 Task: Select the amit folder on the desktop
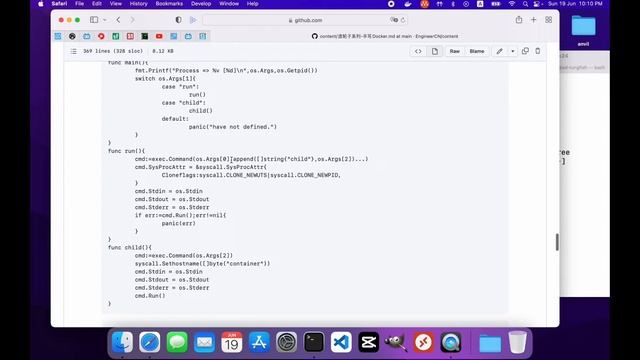[x=583, y=30]
